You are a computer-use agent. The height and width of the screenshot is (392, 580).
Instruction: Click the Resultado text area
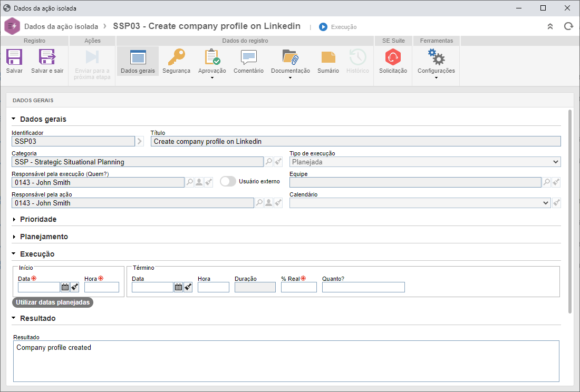click(286, 361)
